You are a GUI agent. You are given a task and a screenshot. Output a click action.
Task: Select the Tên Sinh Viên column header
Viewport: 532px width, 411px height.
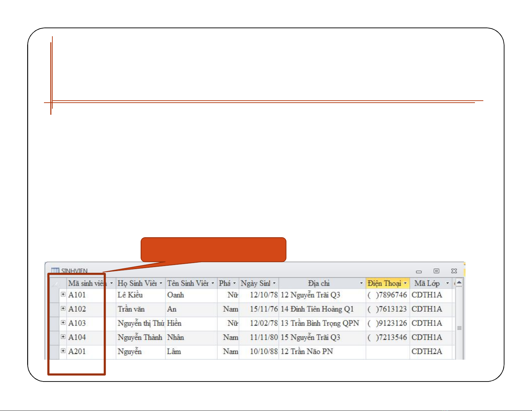point(188,284)
